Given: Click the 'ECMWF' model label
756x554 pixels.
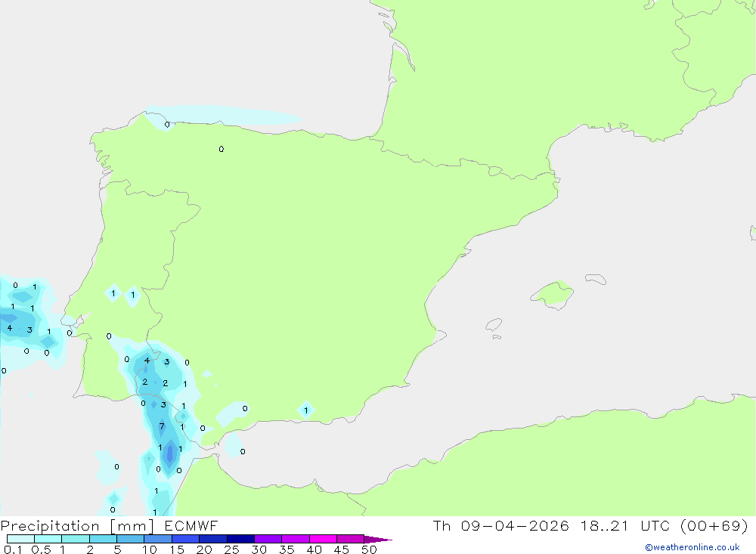Looking at the screenshot, I should (x=191, y=525).
